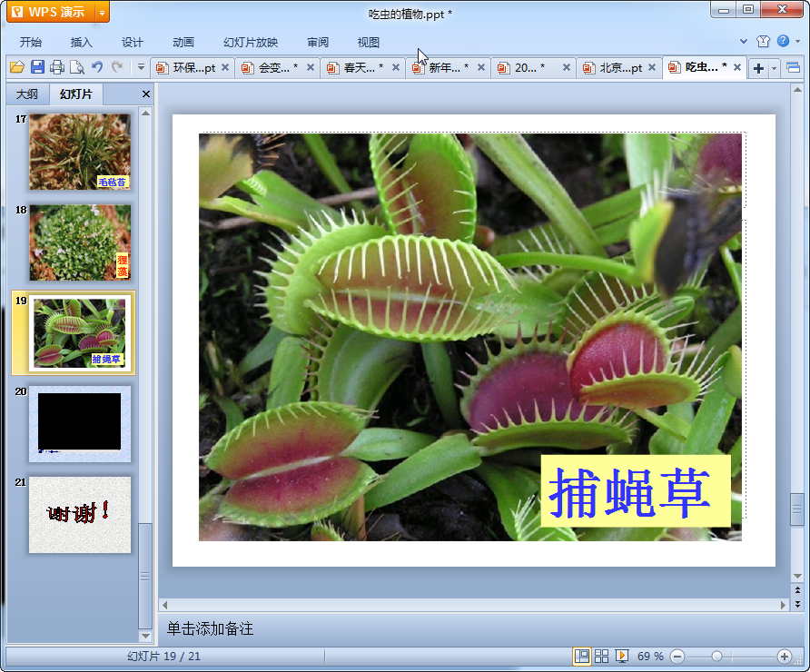Open the Help question mark icon

coord(783,42)
